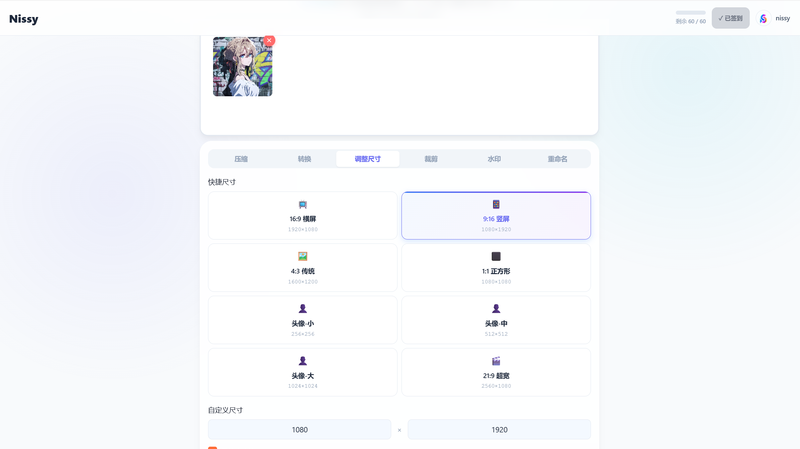
Task: Open the 水印 tab
Action: pos(494,159)
